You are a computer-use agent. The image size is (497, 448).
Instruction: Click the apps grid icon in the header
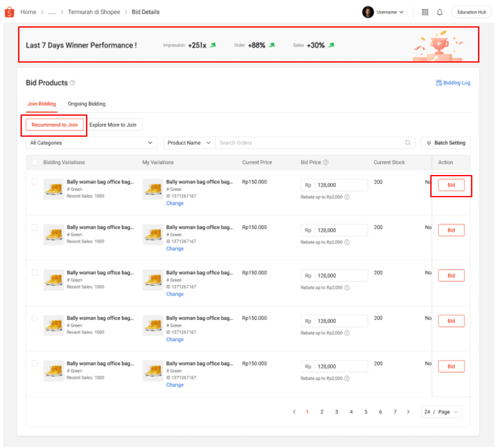point(425,12)
